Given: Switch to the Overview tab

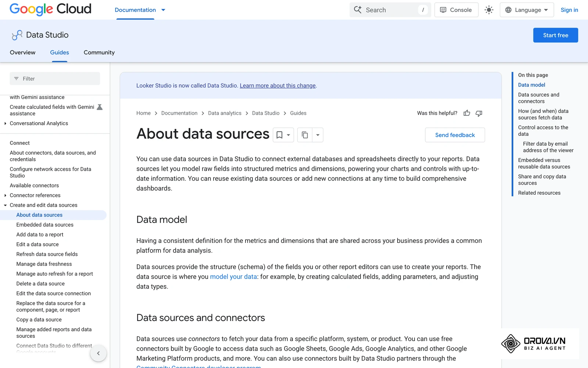Looking at the screenshot, I should tap(23, 52).
